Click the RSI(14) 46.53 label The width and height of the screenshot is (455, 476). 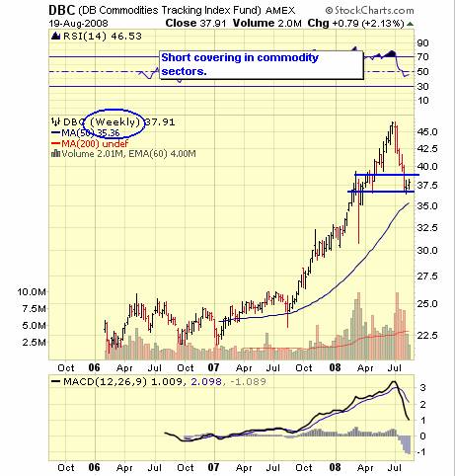coord(103,36)
